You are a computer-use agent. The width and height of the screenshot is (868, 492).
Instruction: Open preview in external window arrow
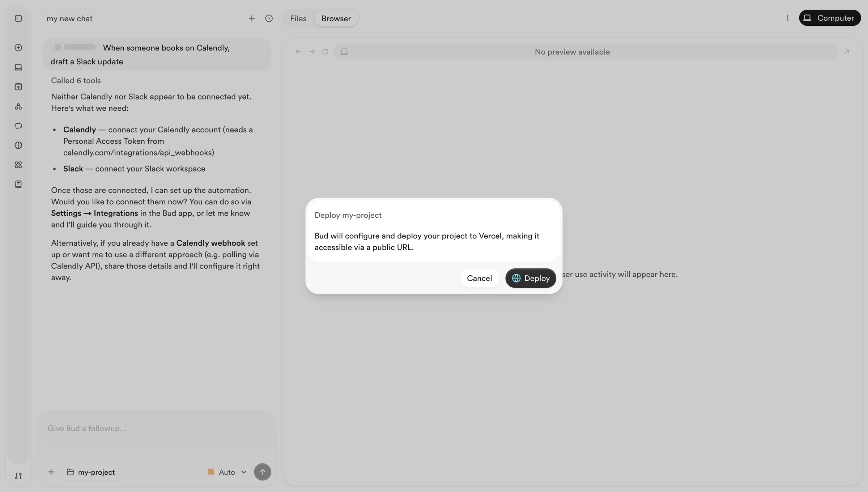pos(847,52)
